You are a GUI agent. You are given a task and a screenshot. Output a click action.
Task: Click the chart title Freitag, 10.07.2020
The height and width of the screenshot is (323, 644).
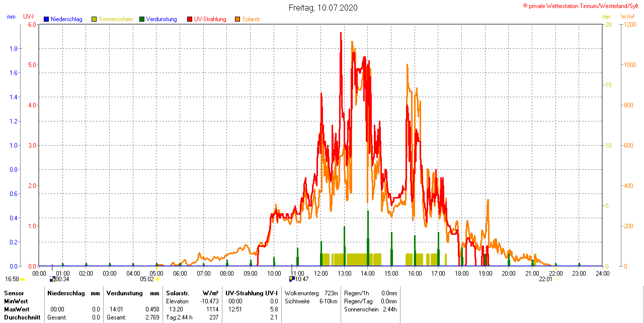coord(323,8)
